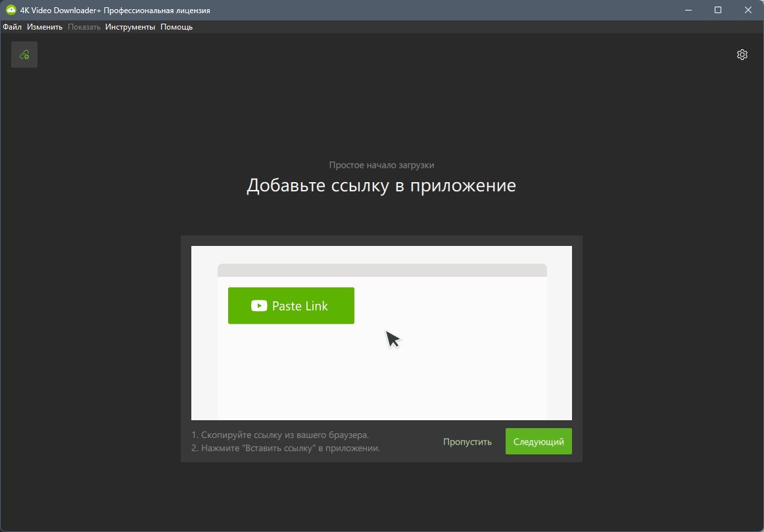Screen dimensions: 764x532
Task: Open the Инструменты menu
Action: (130, 27)
